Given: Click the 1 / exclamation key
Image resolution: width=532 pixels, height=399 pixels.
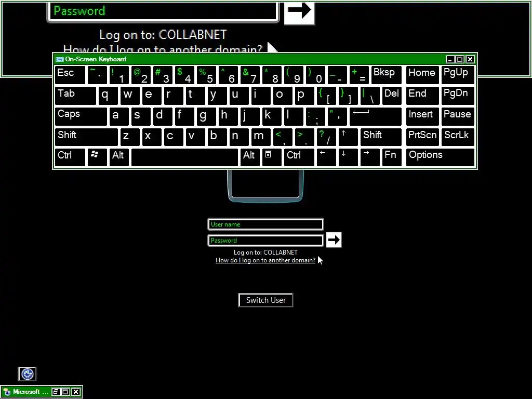Looking at the screenshot, I should pyautogui.click(x=119, y=75).
